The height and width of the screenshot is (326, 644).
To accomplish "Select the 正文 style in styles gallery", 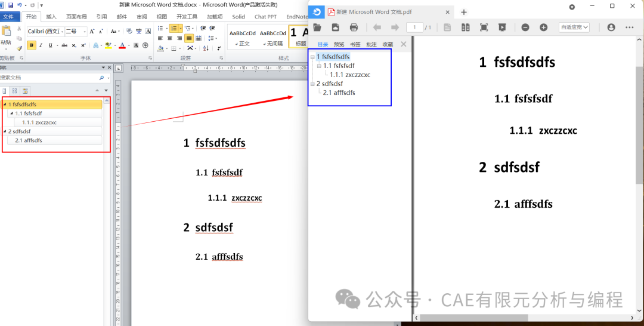I will coord(243,38).
